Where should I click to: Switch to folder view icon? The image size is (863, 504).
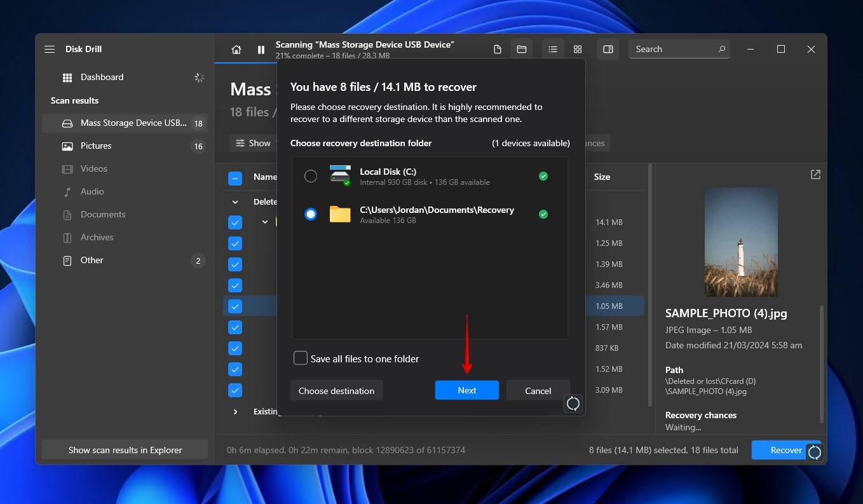[522, 50]
